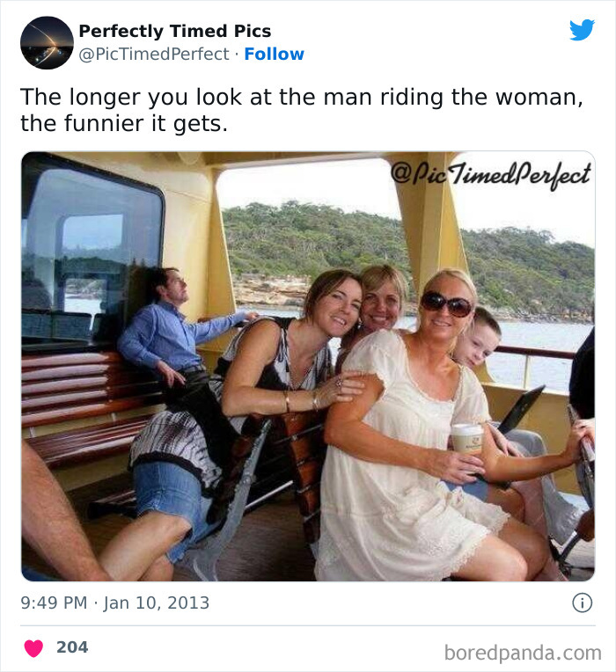Click the boredpanda.com source label
Screen dimensions: 616x672
(x=523, y=654)
